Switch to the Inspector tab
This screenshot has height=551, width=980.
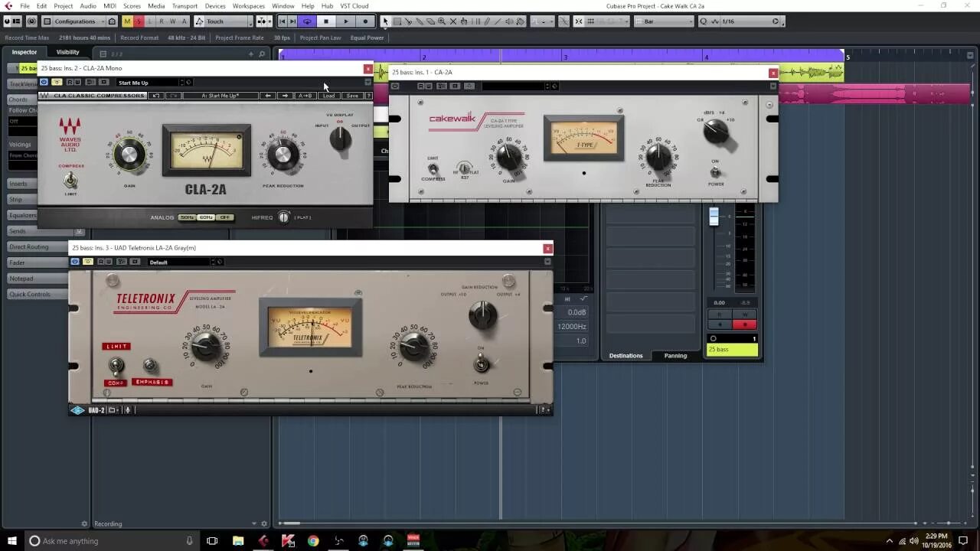coord(24,52)
